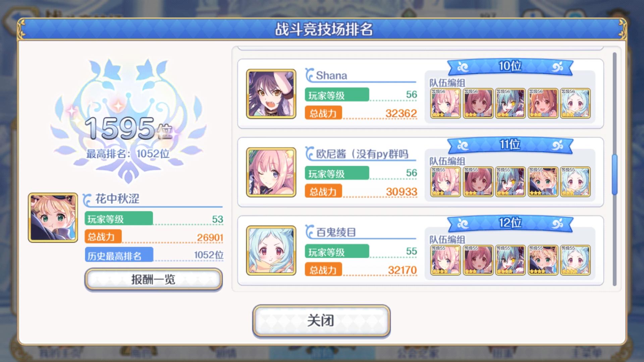Select blonde character in 11位 team lineup

(x=543, y=182)
